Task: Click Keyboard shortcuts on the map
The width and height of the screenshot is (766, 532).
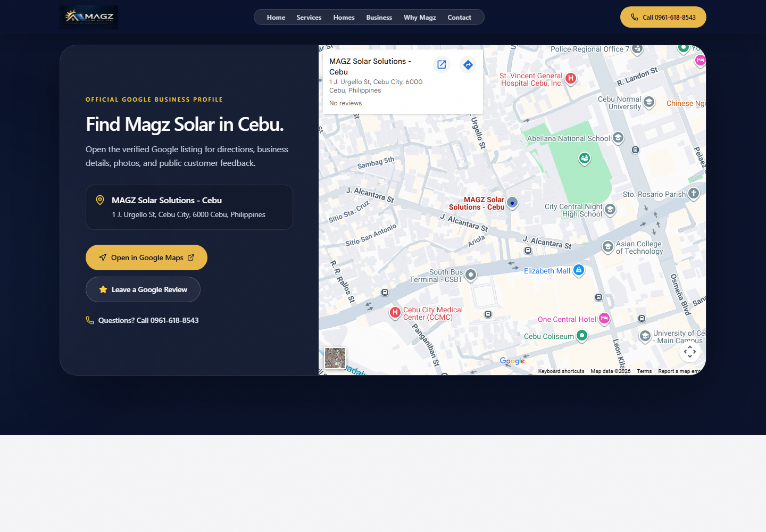Action: tap(561, 371)
